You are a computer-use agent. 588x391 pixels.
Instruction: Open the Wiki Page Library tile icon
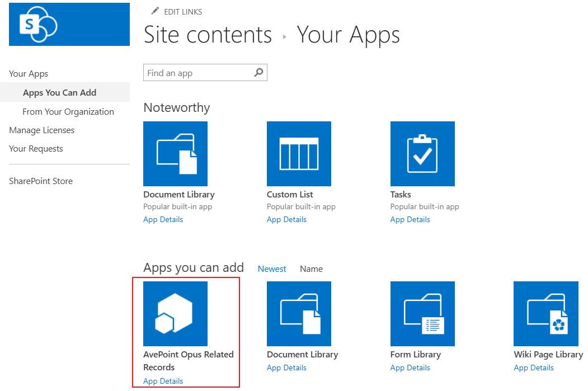tap(545, 313)
